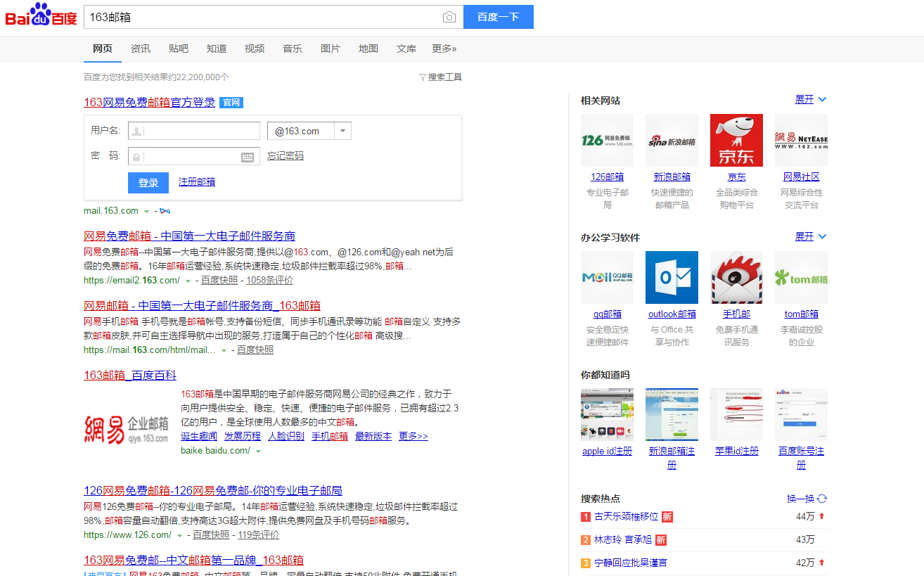Open 163网易免费邮箱官方登录 result title

click(x=149, y=103)
